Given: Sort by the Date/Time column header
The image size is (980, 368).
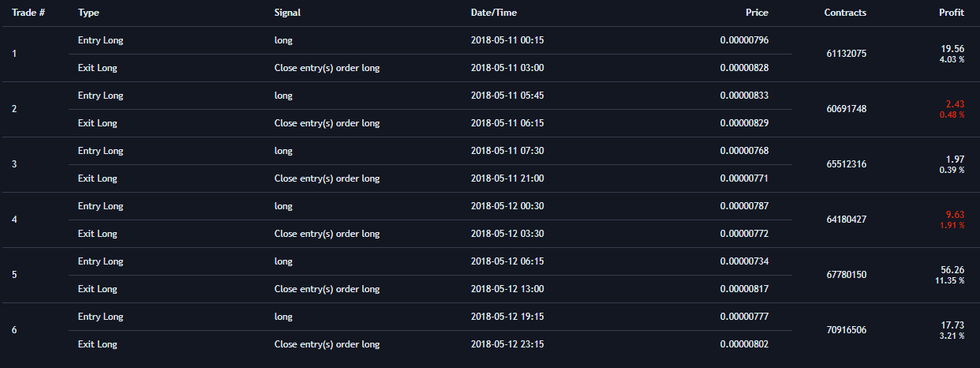Looking at the screenshot, I should pos(494,13).
